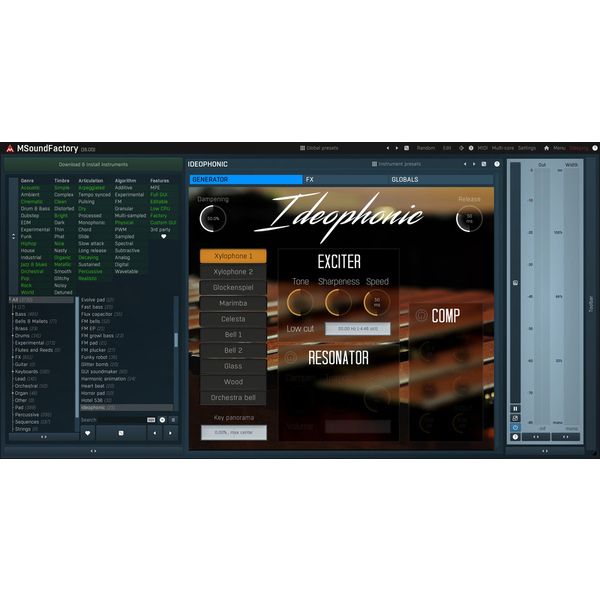Toggle the Metallic timbre filter

[x=62, y=265]
